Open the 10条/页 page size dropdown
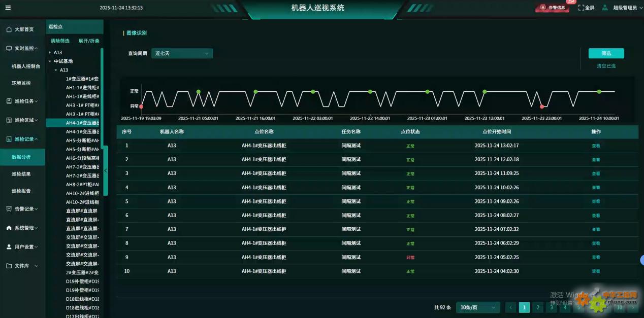 pos(478,307)
